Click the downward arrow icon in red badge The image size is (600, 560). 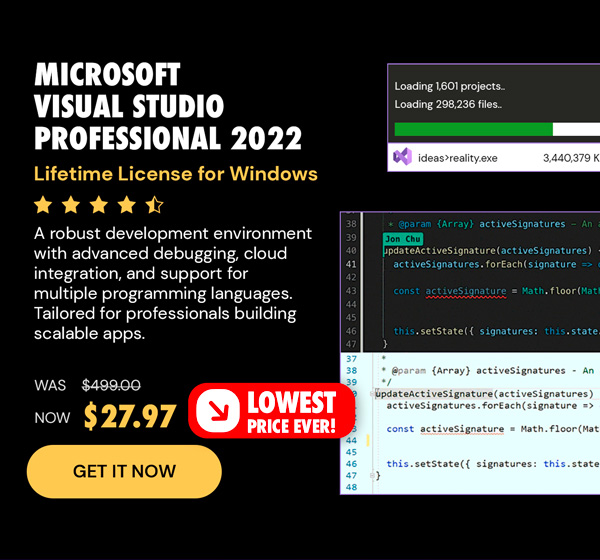(x=218, y=411)
